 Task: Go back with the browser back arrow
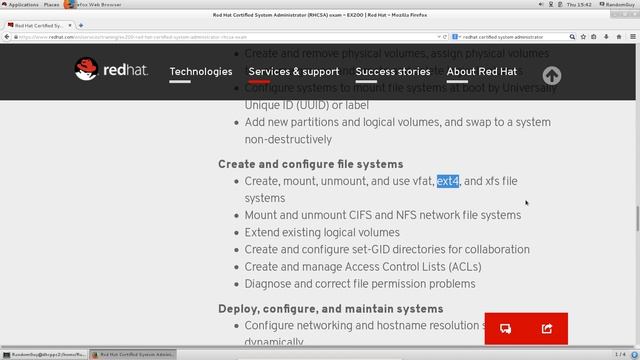coord(7,37)
